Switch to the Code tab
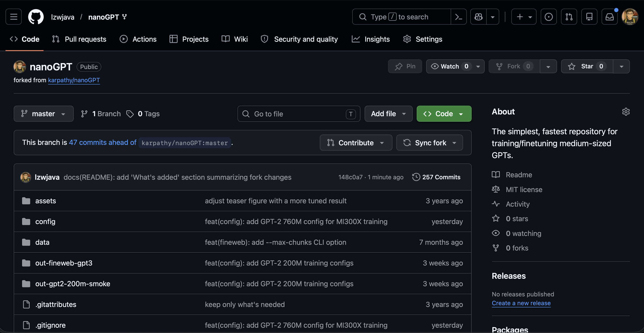 tap(24, 39)
